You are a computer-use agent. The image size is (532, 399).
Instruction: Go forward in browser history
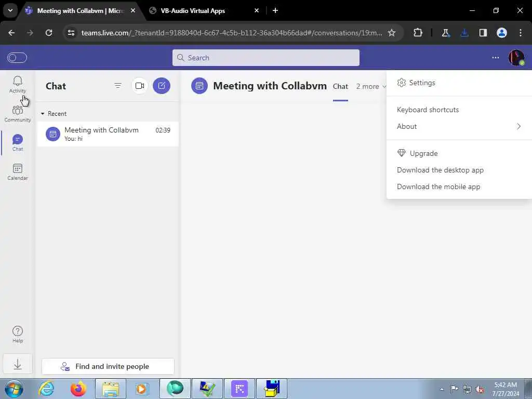point(30,33)
